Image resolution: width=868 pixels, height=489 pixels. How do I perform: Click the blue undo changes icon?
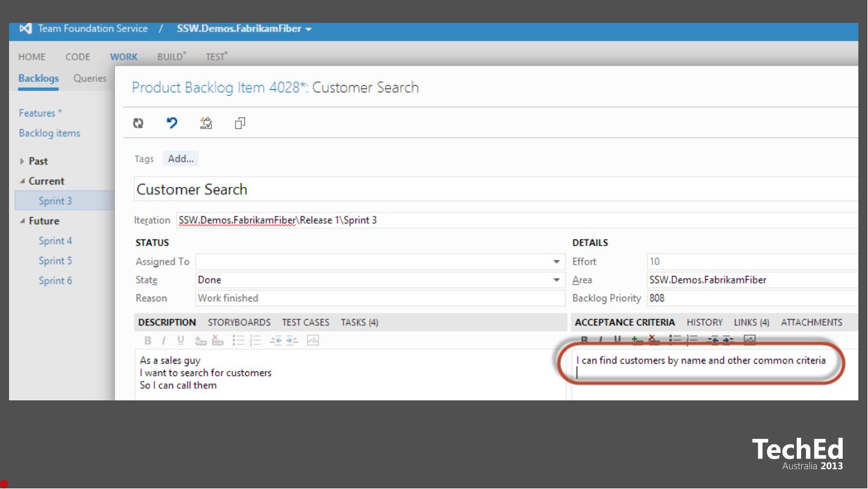[x=172, y=123]
